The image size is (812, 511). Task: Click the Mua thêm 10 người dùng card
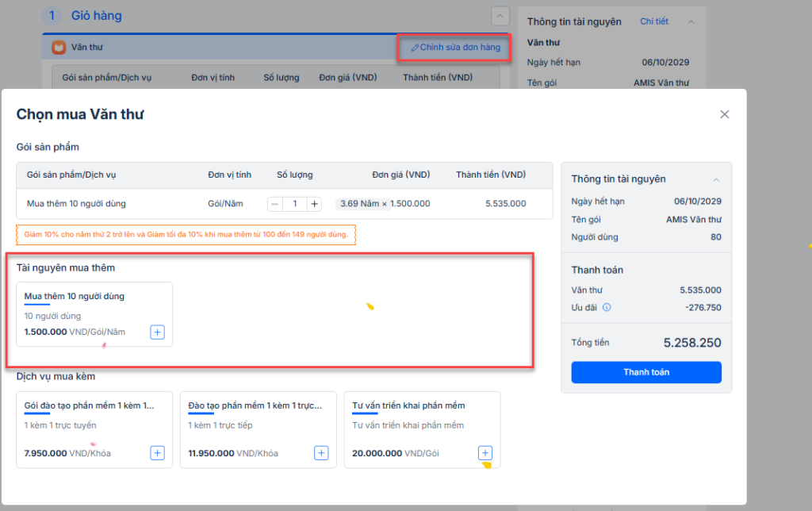(x=94, y=314)
